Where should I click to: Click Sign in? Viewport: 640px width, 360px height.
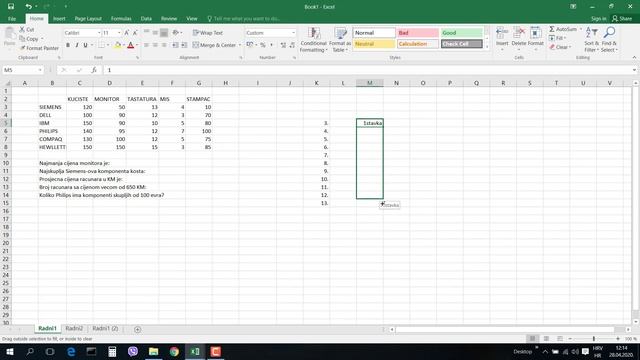point(598,18)
